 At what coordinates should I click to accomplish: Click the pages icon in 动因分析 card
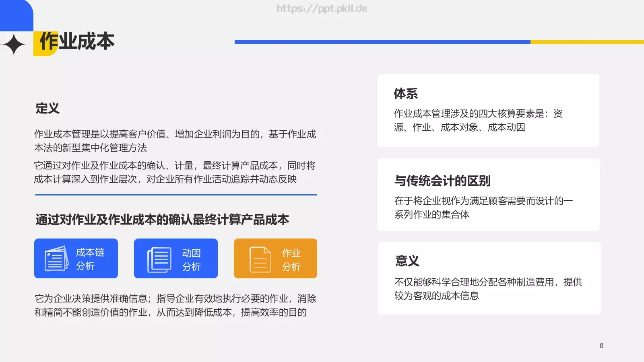pos(159,260)
